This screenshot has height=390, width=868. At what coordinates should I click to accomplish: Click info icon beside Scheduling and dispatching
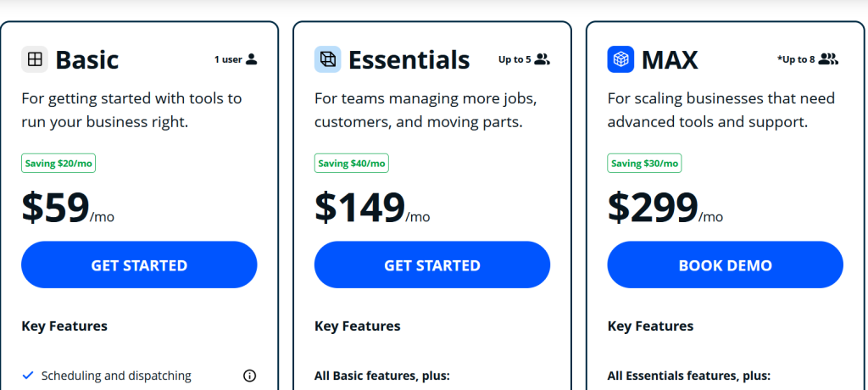[x=249, y=376]
